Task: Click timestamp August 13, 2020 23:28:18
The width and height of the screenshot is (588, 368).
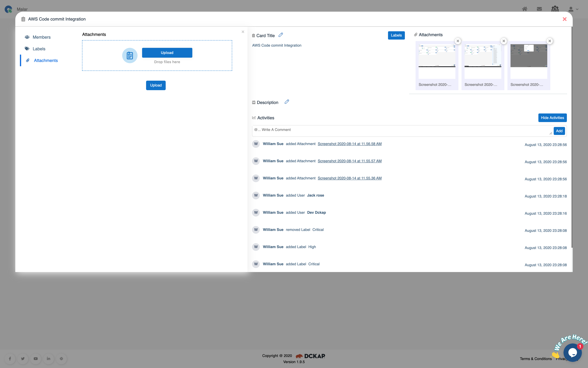Action: click(x=546, y=196)
